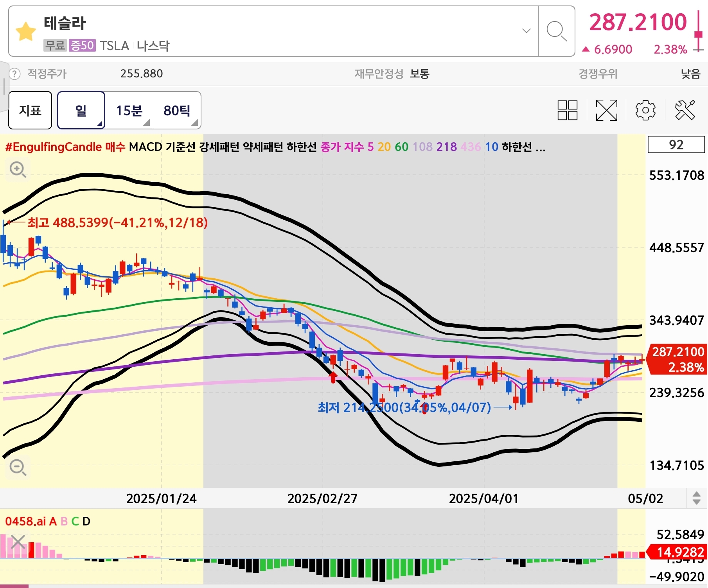This screenshot has height=588, width=708.
Task: Toggle the favorite star for 테슬라
Action: pos(25,32)
